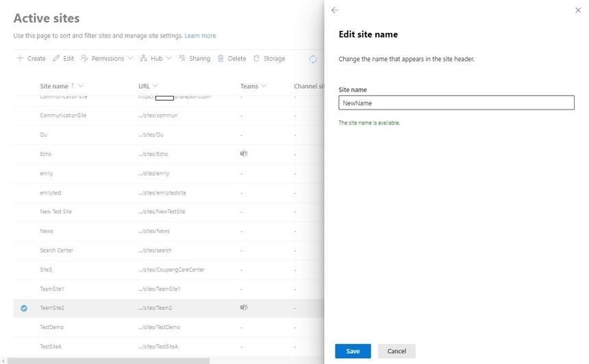The height and width of the screenshot is (364, 589).
Task: Open the URL column dropdown
Action: click(155, 86)
